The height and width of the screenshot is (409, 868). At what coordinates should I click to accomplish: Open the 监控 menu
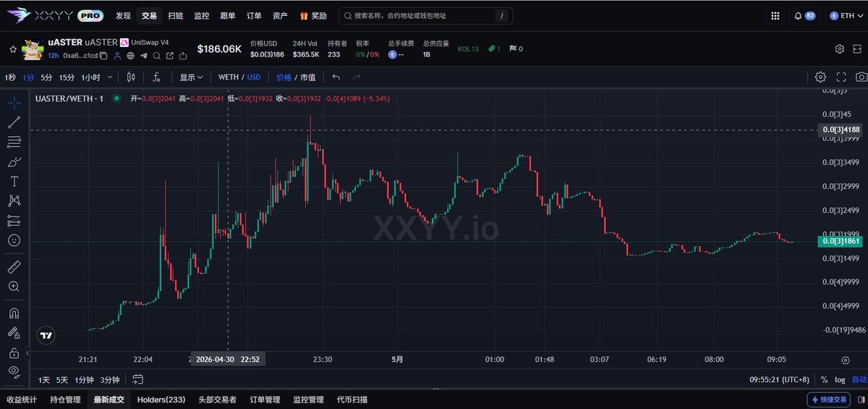coord(201,15)
